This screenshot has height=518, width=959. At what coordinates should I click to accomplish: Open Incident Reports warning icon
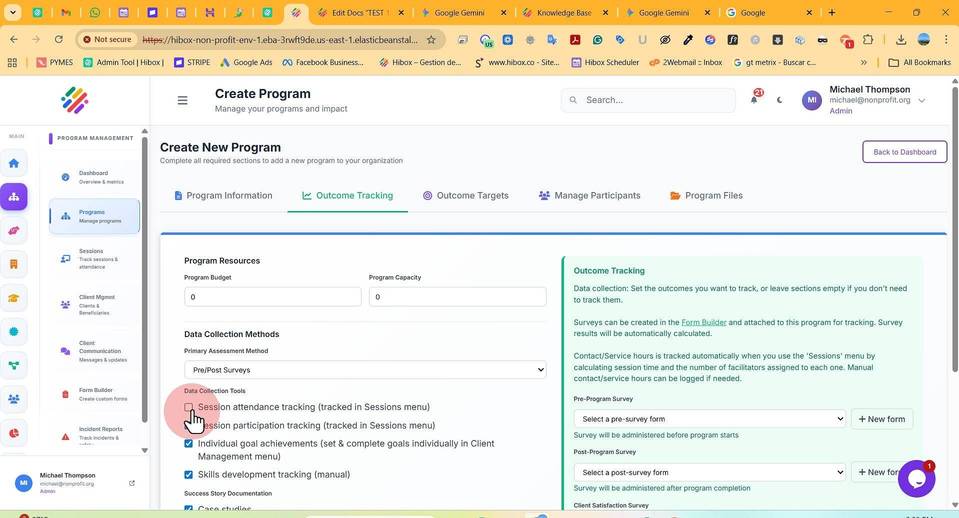65,437
